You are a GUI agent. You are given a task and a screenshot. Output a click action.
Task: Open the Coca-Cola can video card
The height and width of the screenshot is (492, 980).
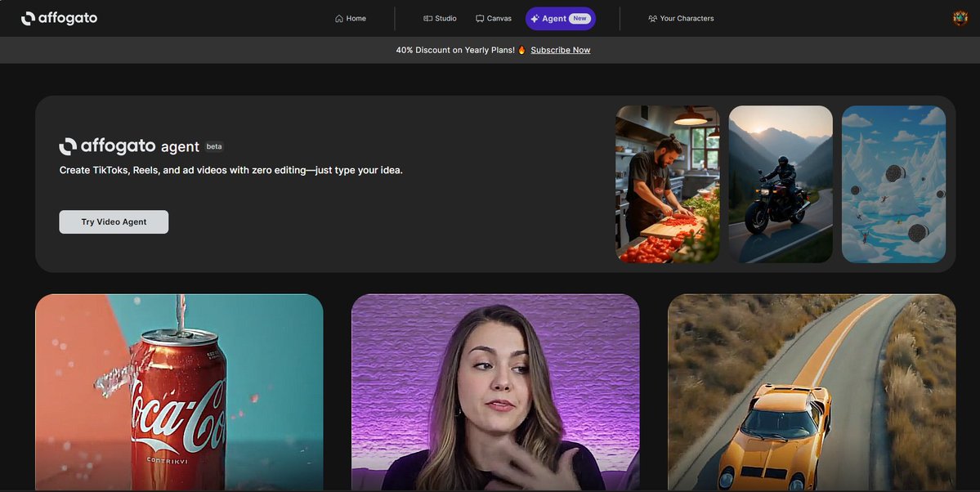coord(179,392)
